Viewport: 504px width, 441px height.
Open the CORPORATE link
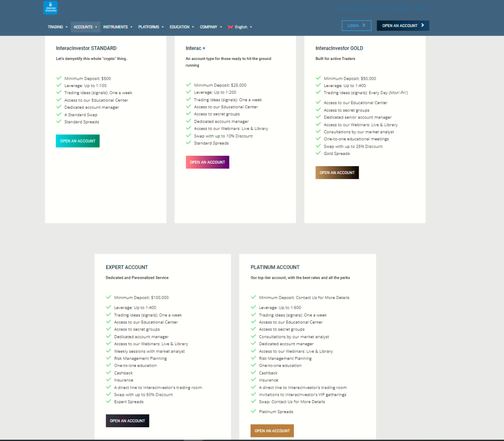(x=398, y=9)
